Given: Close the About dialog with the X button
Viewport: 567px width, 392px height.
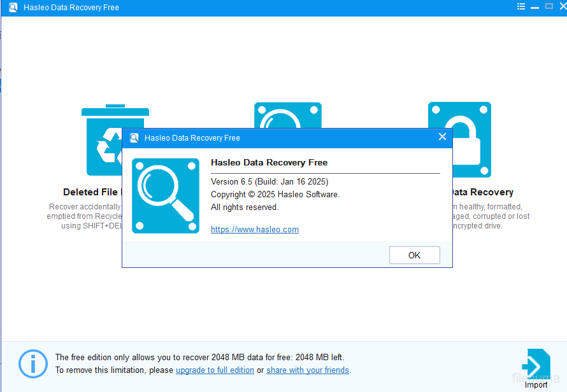Looking at the screenshot, I should point(443,137).
